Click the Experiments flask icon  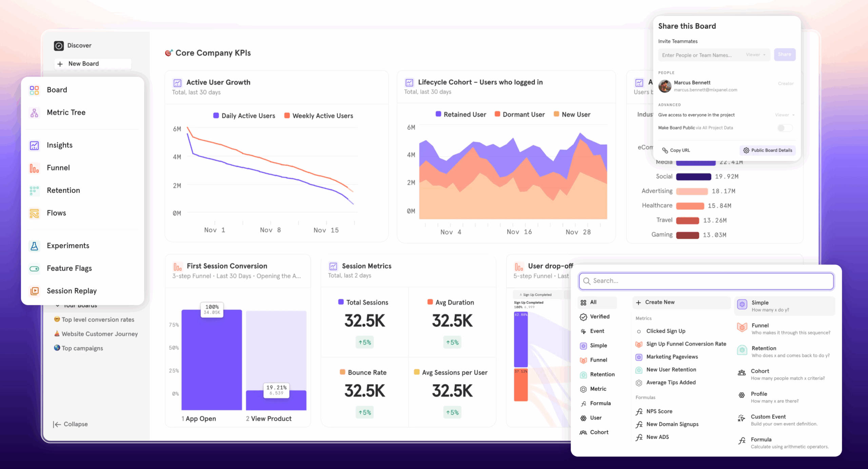(x=34, y=246)
